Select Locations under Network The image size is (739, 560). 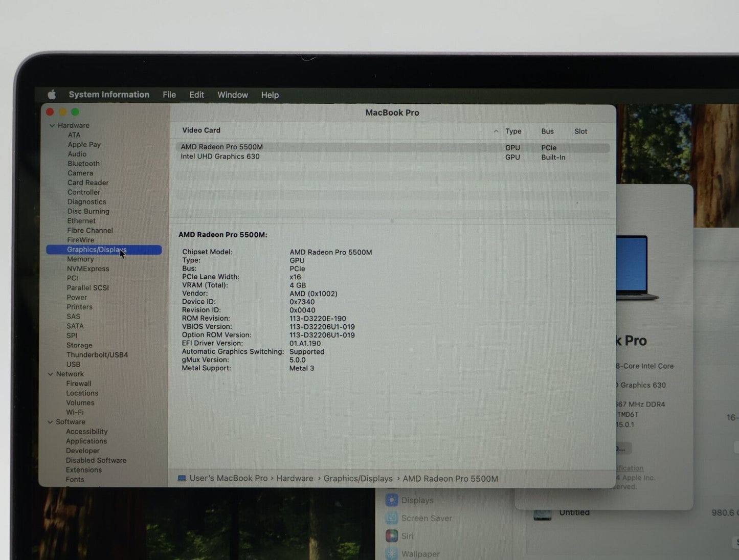pos(82,393)
